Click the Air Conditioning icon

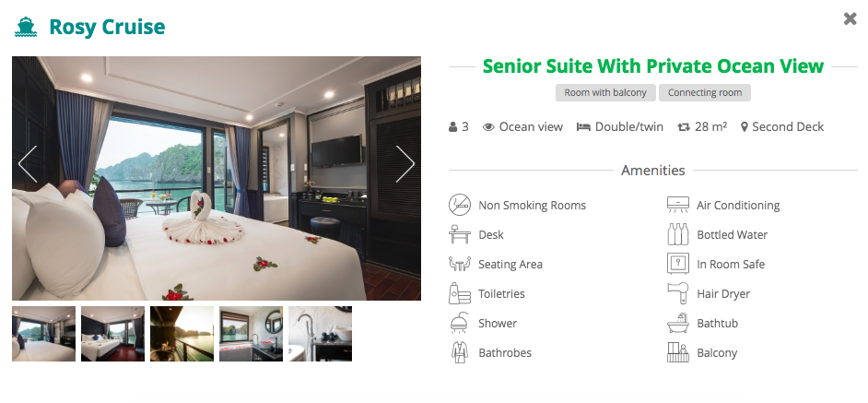coord(678,205)
